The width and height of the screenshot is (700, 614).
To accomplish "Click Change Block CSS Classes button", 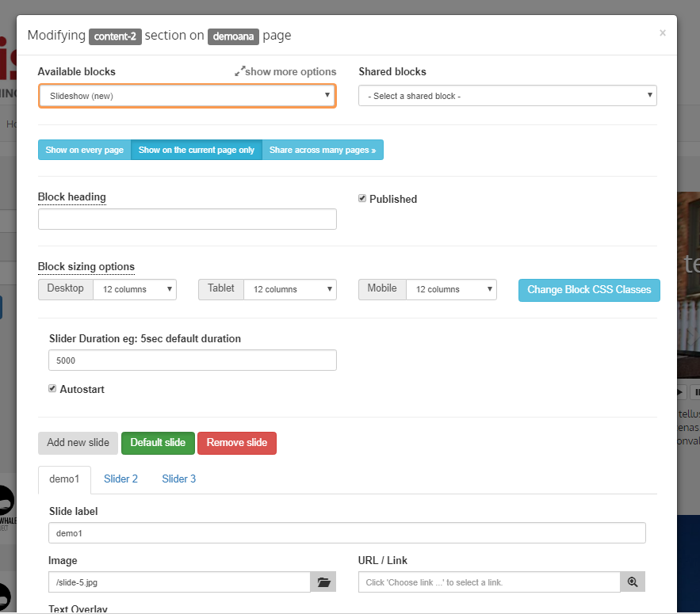I will click(x=589, y=290).
